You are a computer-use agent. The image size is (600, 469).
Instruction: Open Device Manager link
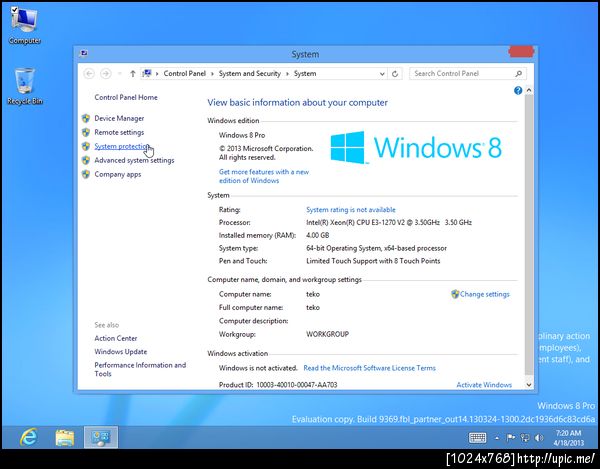pos(119,118)
